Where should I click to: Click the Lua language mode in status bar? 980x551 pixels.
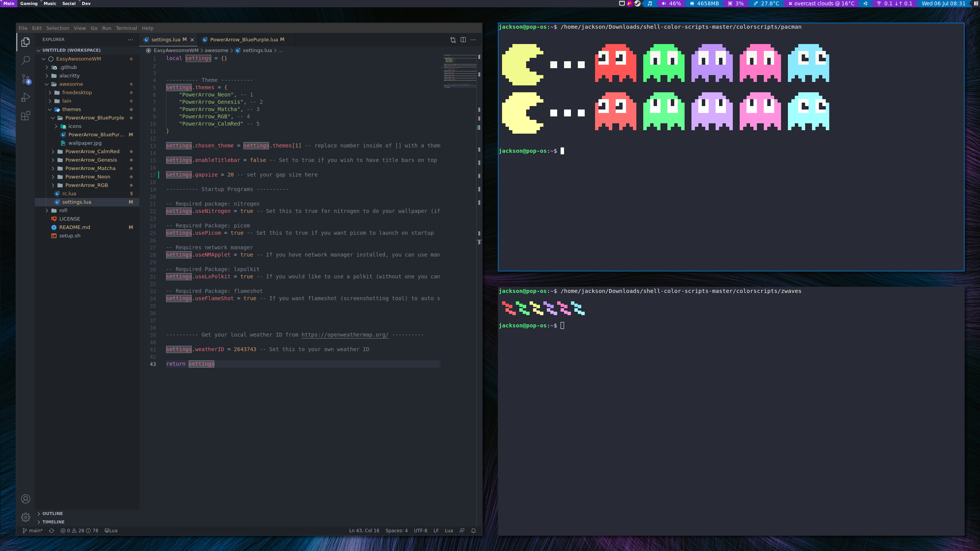pos(448,531)
